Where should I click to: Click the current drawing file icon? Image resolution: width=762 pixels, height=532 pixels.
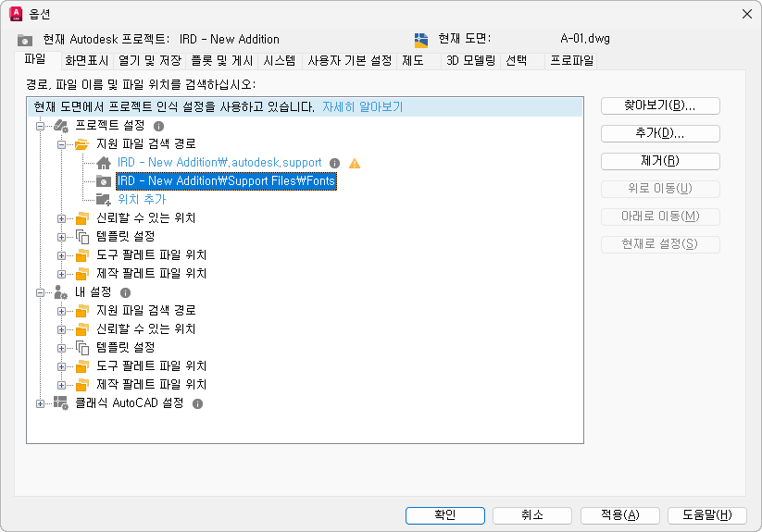pyautogui.click(x=421, y=40)
